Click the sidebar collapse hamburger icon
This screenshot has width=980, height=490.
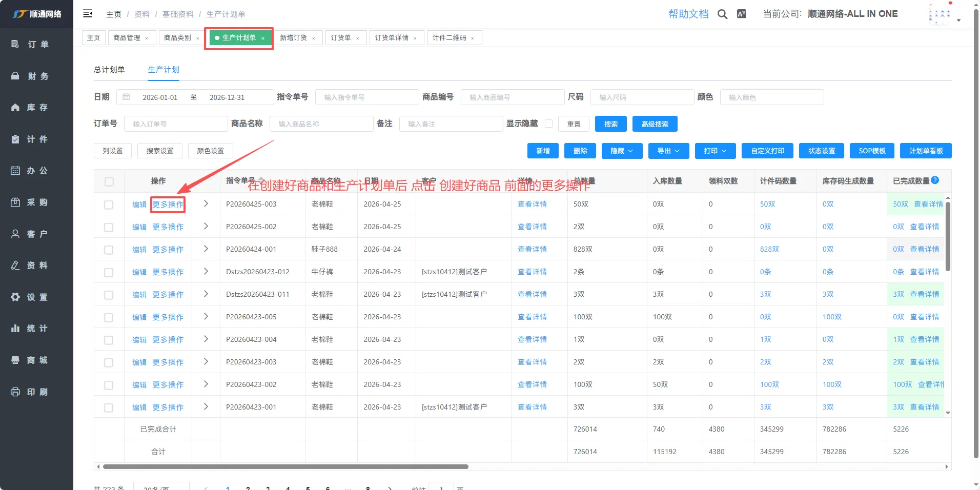pyautogui.click(x=88, y=14)
